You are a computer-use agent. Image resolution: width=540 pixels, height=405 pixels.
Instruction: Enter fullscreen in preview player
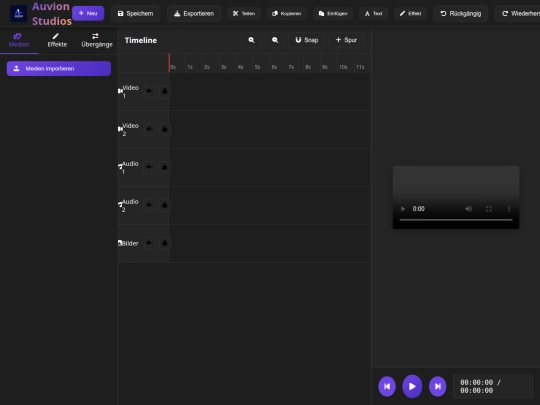coord(489,209)
